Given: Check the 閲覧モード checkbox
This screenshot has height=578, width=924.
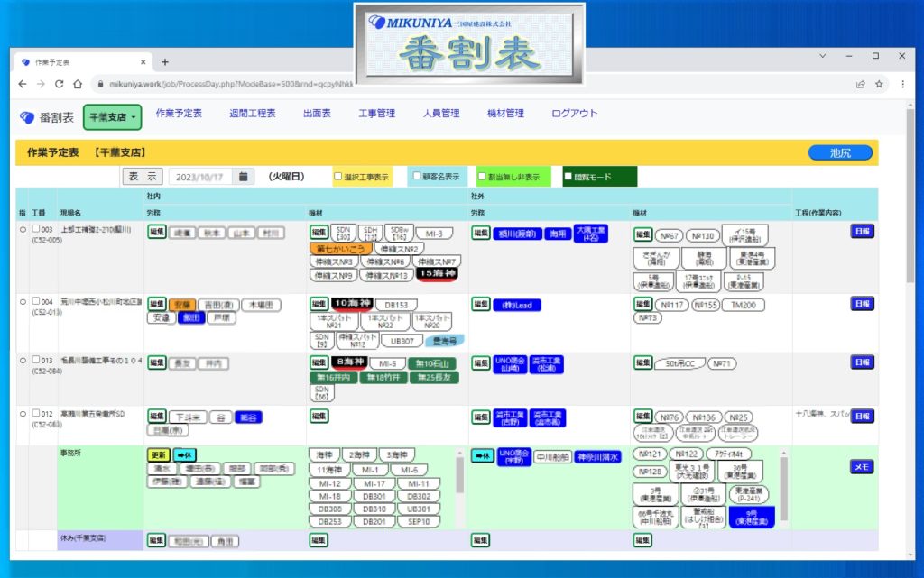Looking at the screenshot, I should click(x=568, y=177).
